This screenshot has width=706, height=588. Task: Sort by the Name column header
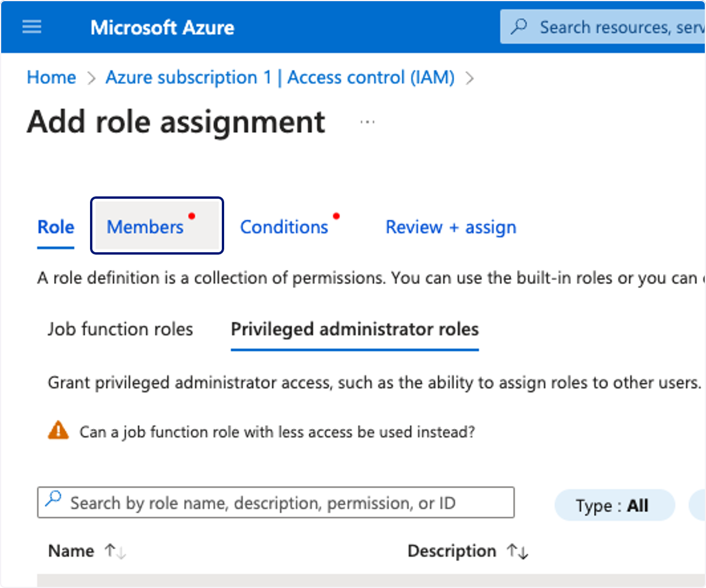[71, 552]
